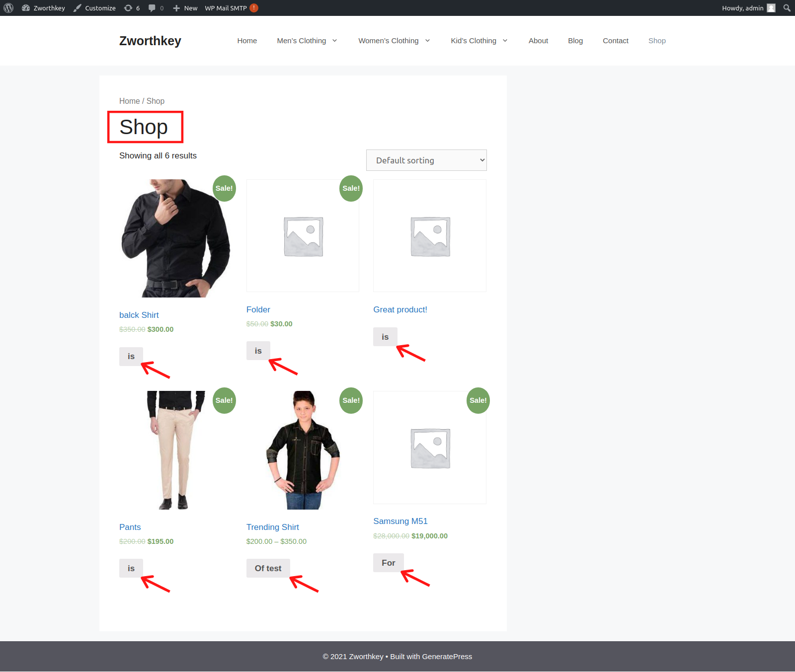795x672 pixels.
Task: Click the updates icon showing 6
Action: (x=132, y=8)
